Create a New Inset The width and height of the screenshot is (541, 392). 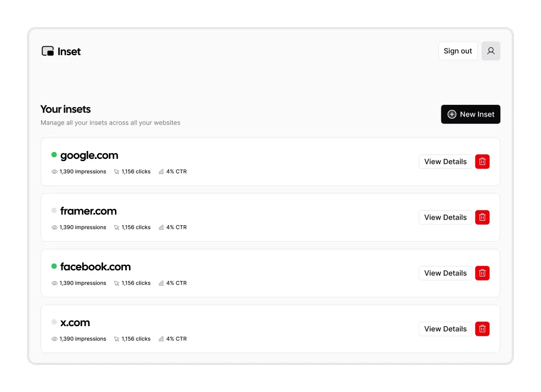click(x=471, y=114)
